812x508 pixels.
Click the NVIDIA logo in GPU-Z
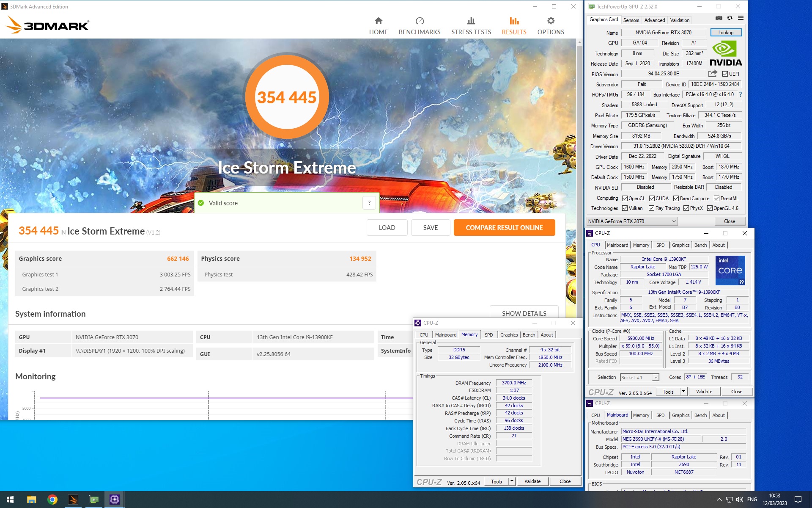(725, 53)
